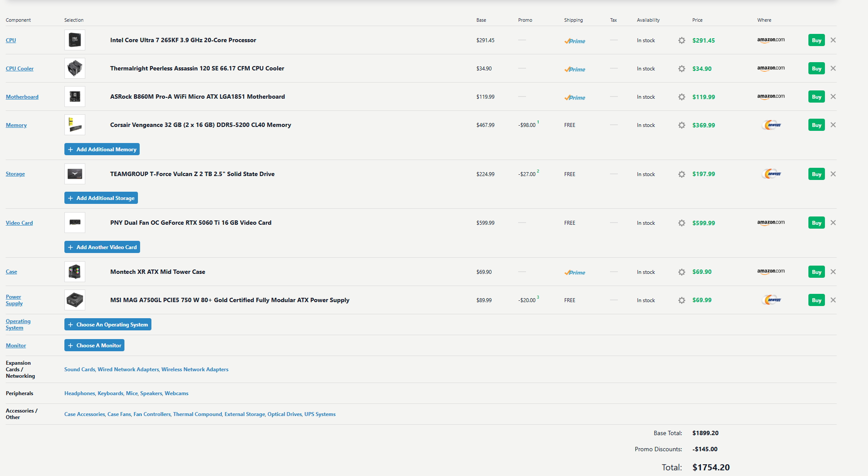Screen dimensions: 868x476
Task: Choose an operating system
Action: 108,324
